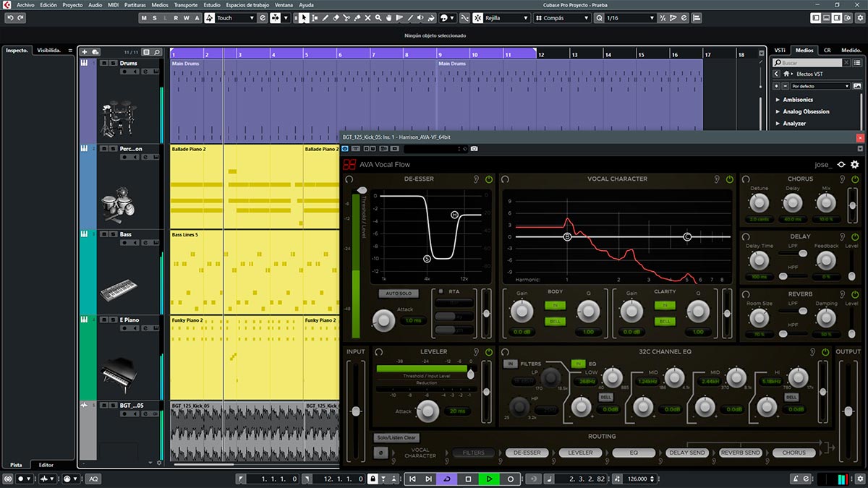Open the Transporte menu
The width and height of the screenshot is (868, 488).
tap(185, 4)
